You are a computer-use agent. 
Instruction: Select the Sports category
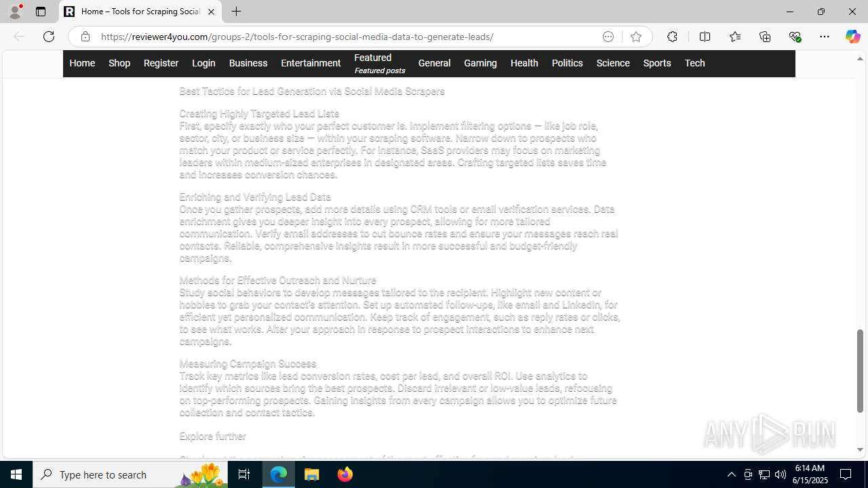657,63
